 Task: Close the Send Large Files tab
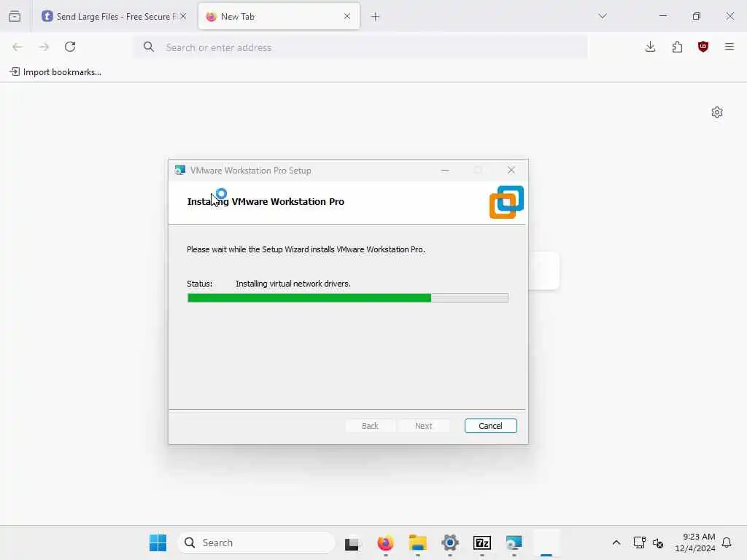[183, 16]
